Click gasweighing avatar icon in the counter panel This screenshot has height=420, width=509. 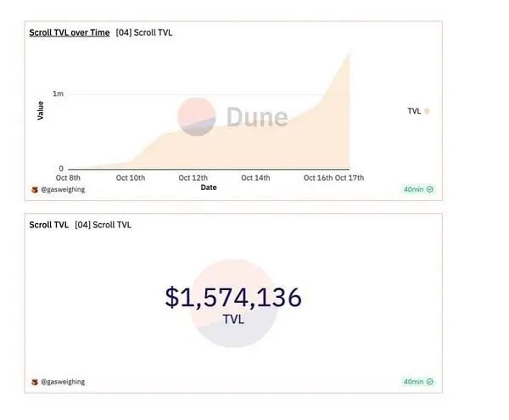point(34,382)
